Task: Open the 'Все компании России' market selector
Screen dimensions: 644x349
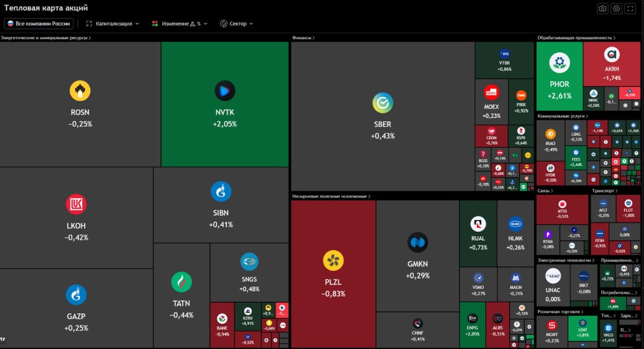Action: 39,24
